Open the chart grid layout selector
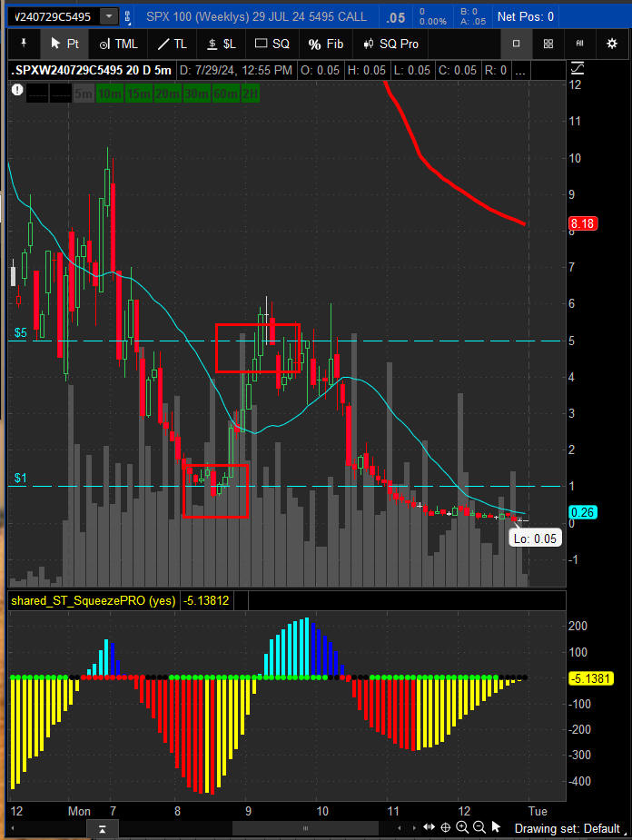Viewport: 632px width, 840px height. (x=548, y=44)
